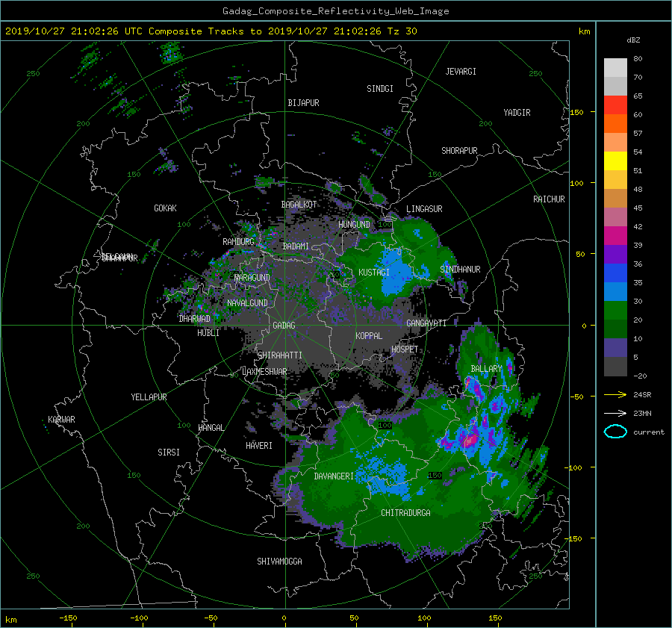Select the CHITRADURGA city label
Viewport: 672px width, 628px height.
click(405, 513)
